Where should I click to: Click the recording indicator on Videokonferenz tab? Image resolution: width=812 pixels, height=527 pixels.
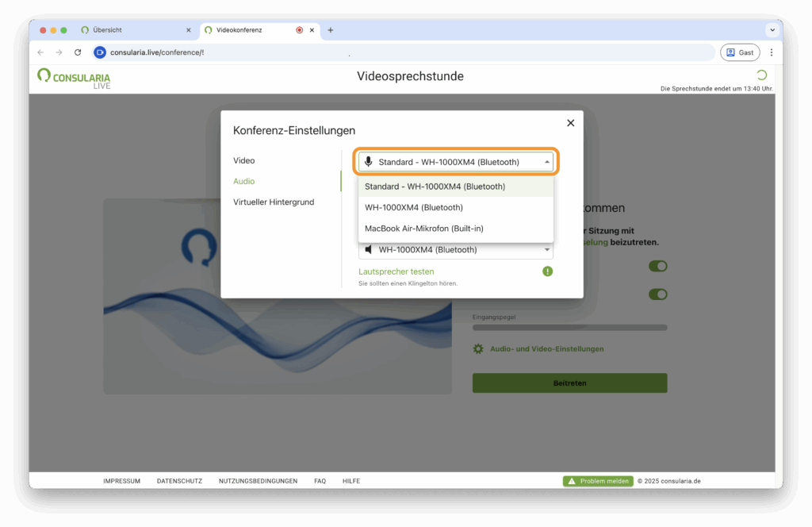(299, 30)
